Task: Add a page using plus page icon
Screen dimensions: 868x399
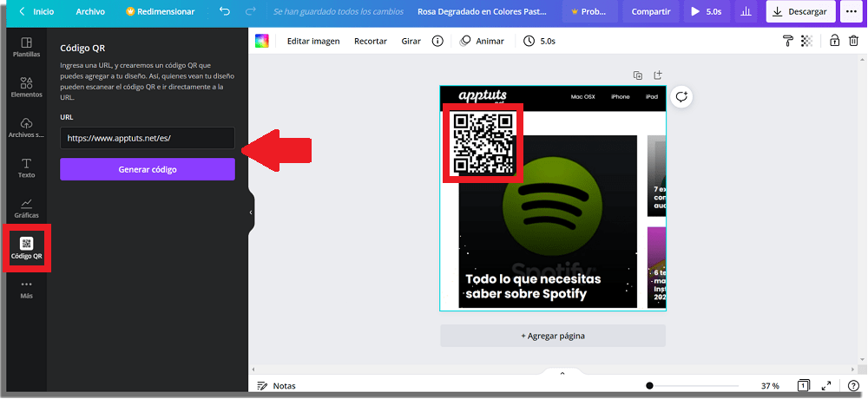Action: coord(658,75)
